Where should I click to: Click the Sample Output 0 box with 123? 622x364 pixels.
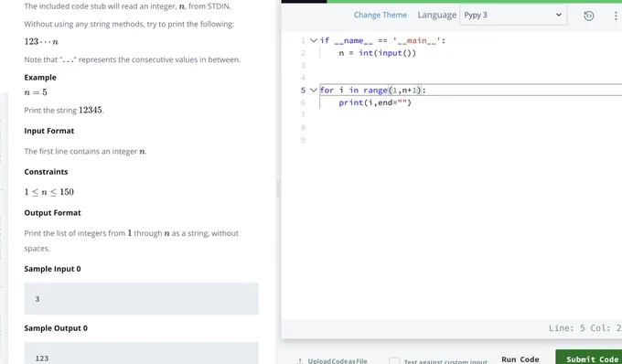coord(141,353)
